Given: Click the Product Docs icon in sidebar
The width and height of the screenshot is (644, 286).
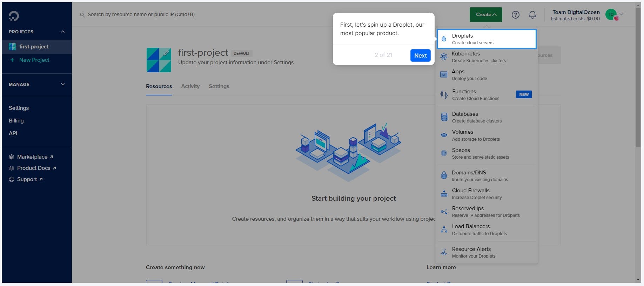Looking at the screenshot, I should (12, 168).
